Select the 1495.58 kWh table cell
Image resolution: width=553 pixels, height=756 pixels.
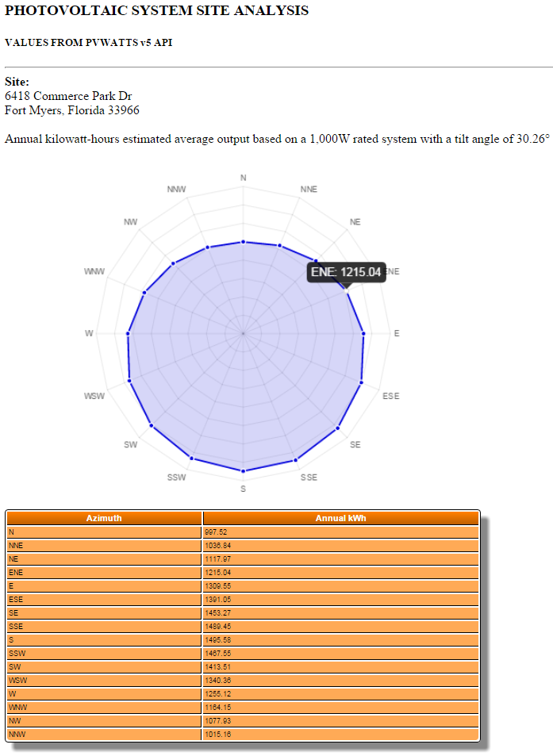[217, 640]
